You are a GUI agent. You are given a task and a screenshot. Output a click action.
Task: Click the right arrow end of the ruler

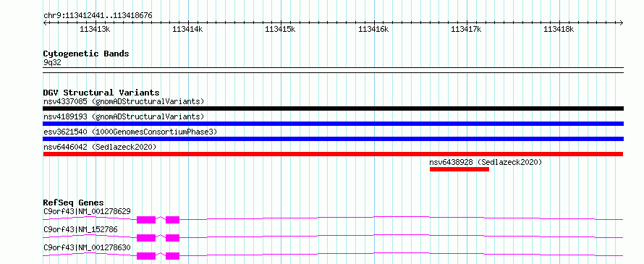(621, 22)
